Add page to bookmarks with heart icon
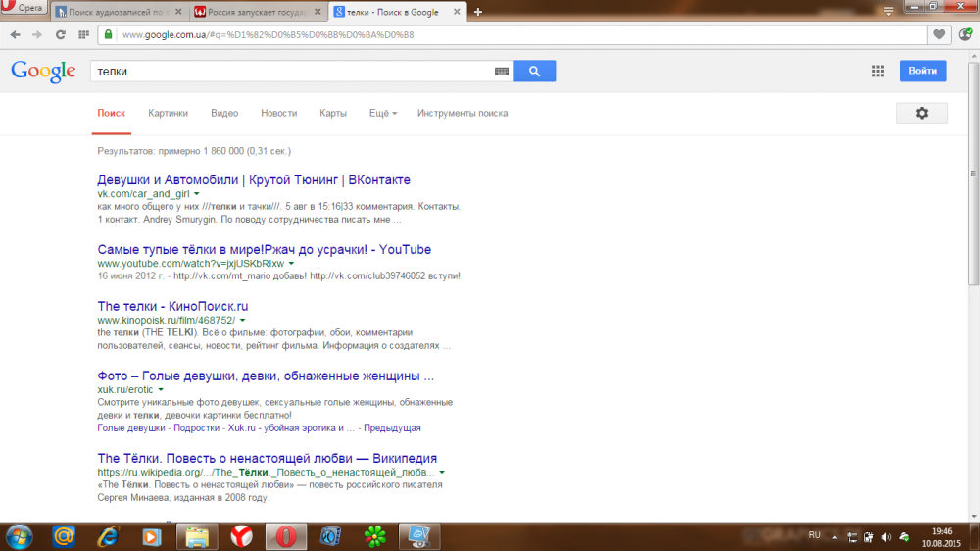This screenshot has height=551, width=980. click(939, 34)
